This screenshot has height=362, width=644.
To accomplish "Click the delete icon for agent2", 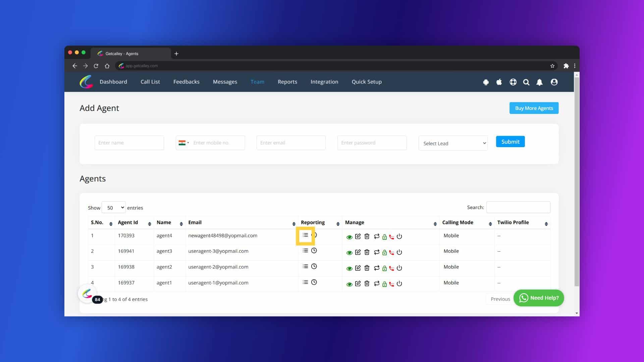I will (367, 268).
